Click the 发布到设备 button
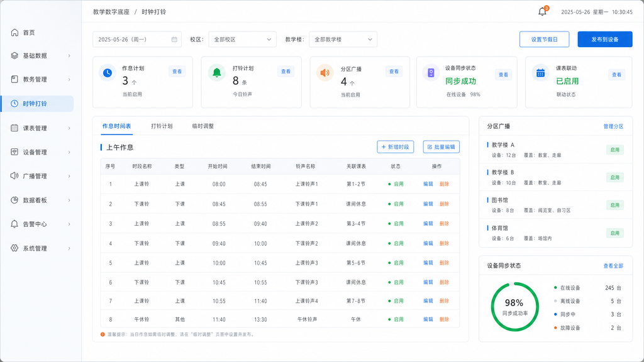Screen dimensions: 644x362 tap(604, 40)
